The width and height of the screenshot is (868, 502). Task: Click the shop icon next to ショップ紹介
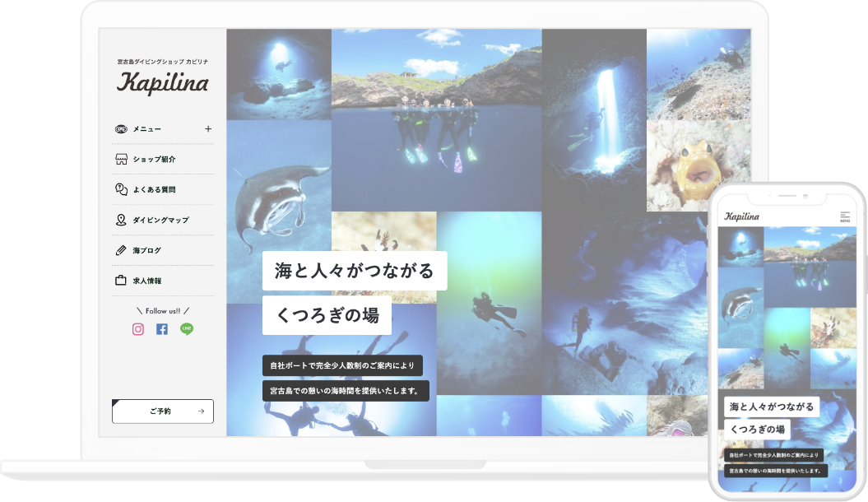pos(121,160)
